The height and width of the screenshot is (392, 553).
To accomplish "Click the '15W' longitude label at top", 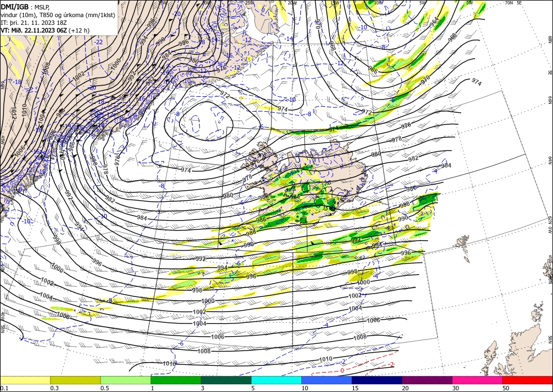I will click(335, 3).
